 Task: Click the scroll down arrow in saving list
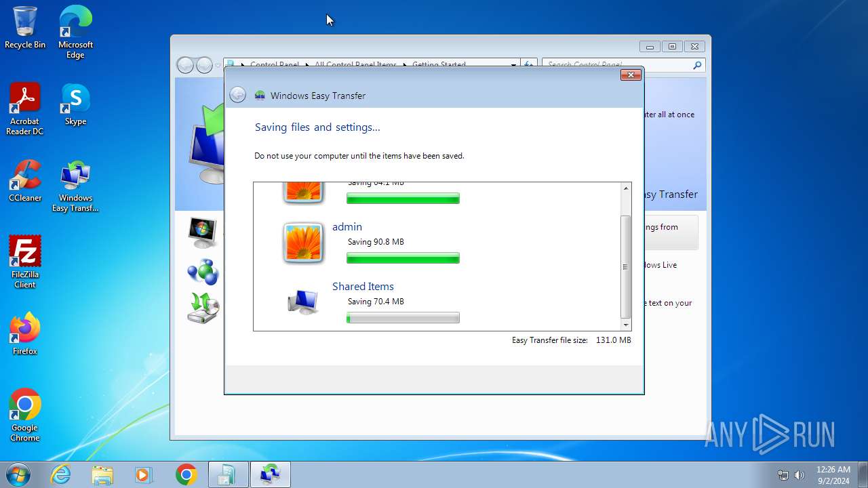tap(625, 325)
